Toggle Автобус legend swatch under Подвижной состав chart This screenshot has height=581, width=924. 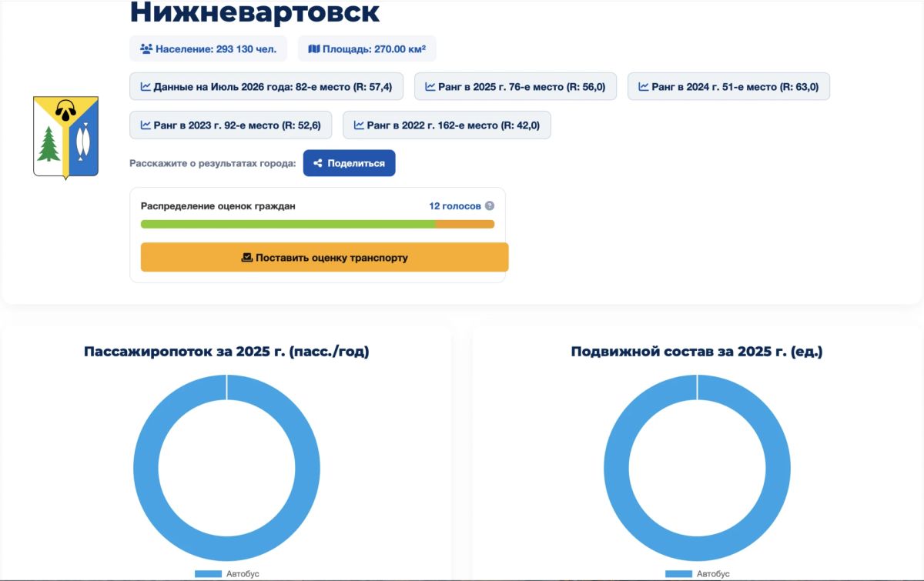pyautogui.click(x=678, y=574)
